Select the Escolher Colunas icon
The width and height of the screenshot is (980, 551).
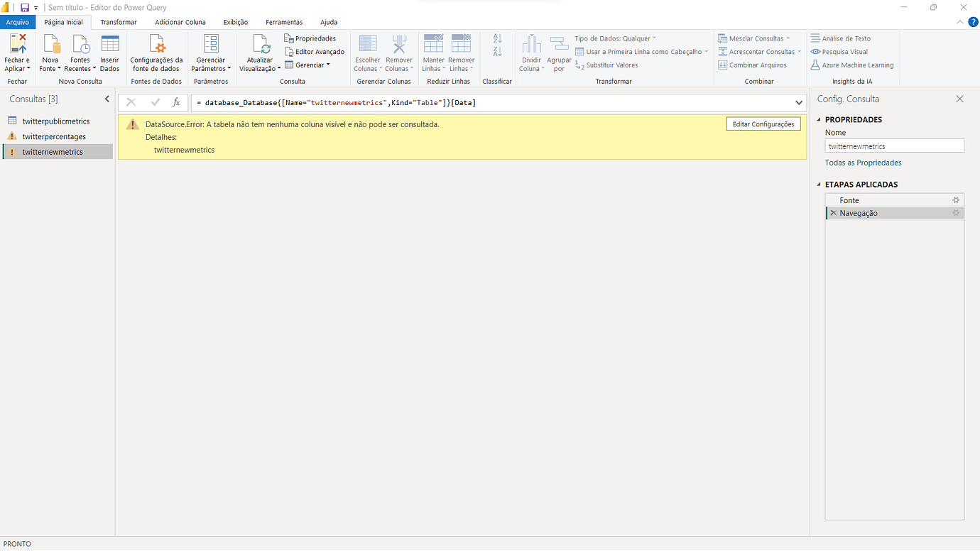(x=367, y=51)
